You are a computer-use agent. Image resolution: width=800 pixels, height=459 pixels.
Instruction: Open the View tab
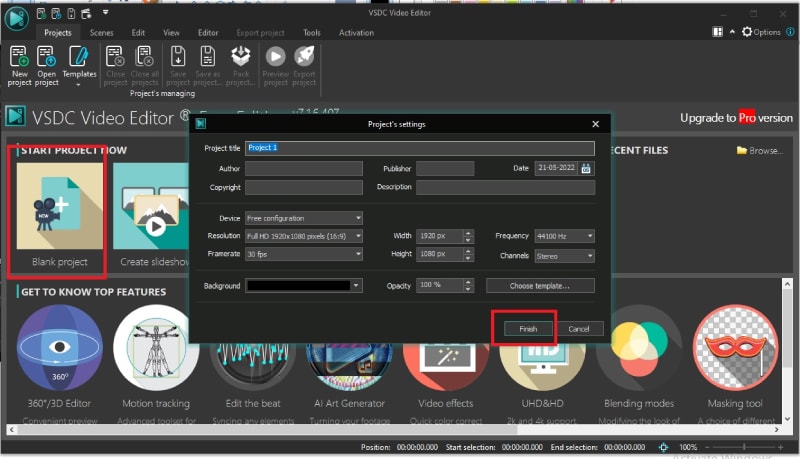tap(171, 33)
